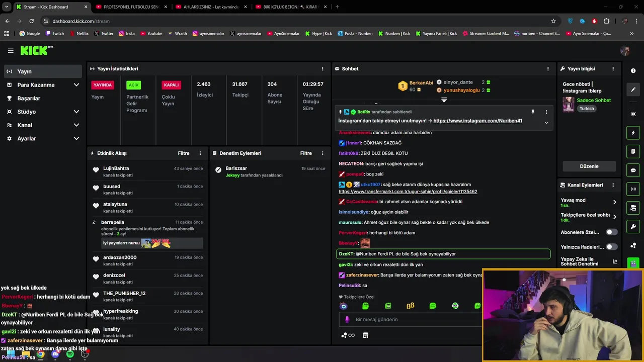Open browser tab search dropdown

coord(7,7)
